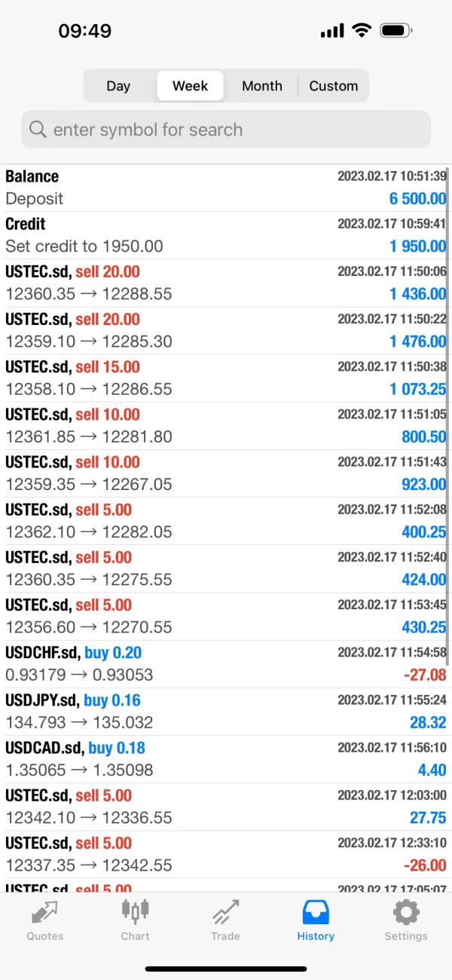Tap the History inbox tray icon
The image size is (452, 980).
(x=316, y=912)
